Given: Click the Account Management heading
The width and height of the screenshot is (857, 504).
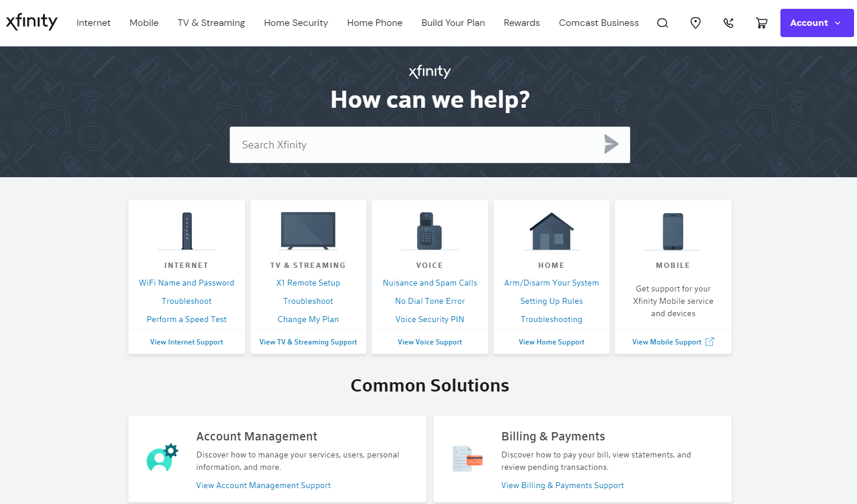Looking at the screenshot, I should pos(257,436).
